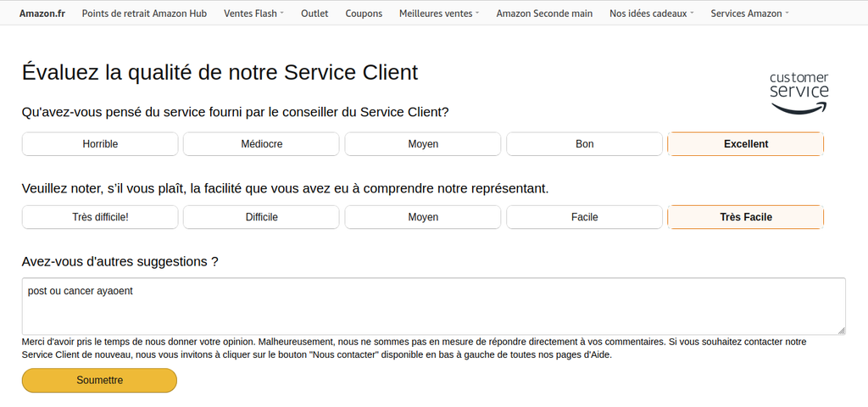Select Facile for ease of understanding
The height and width of the screenshot is (407, 868).
[585, 217]
